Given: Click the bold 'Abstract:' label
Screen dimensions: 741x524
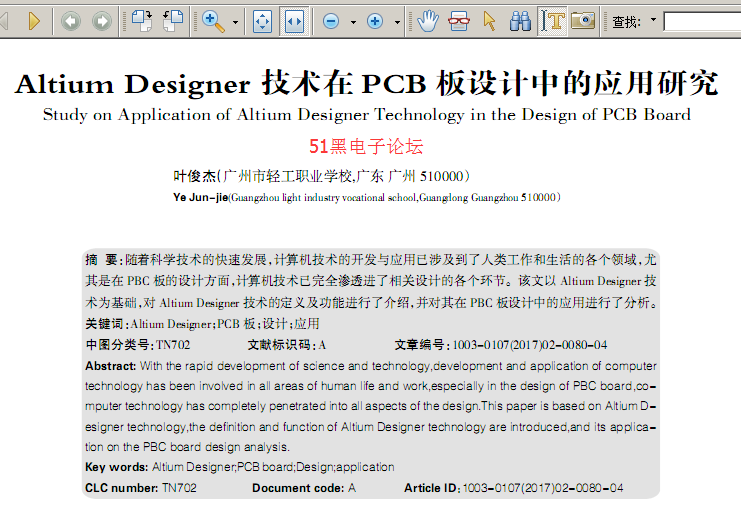Looking at the screenshot, I should click(110, 366).
